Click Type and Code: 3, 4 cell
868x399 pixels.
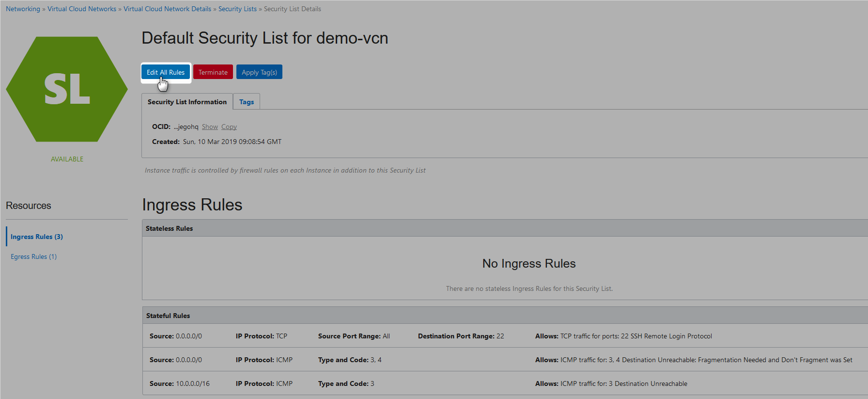coord(350,360)
